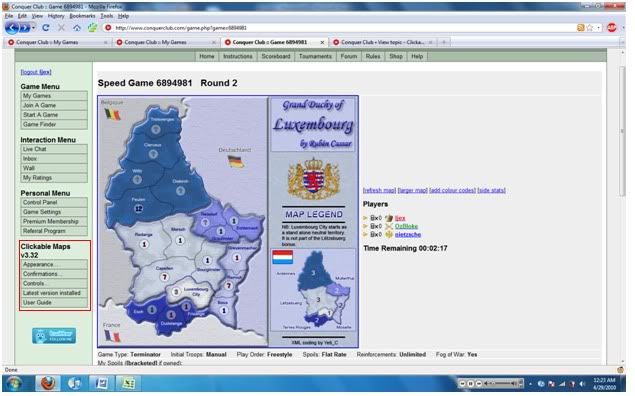Click the refresh map link
635x396 pixels.
[x=379, y=190]
